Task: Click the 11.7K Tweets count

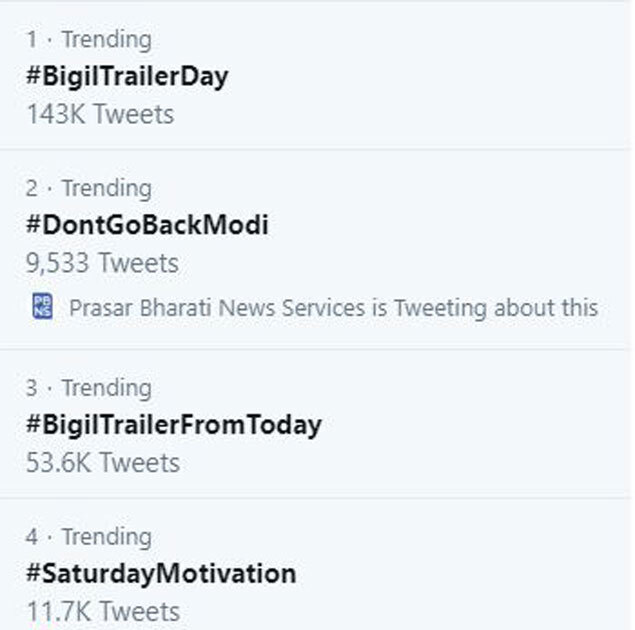Action: coord(103,611)
